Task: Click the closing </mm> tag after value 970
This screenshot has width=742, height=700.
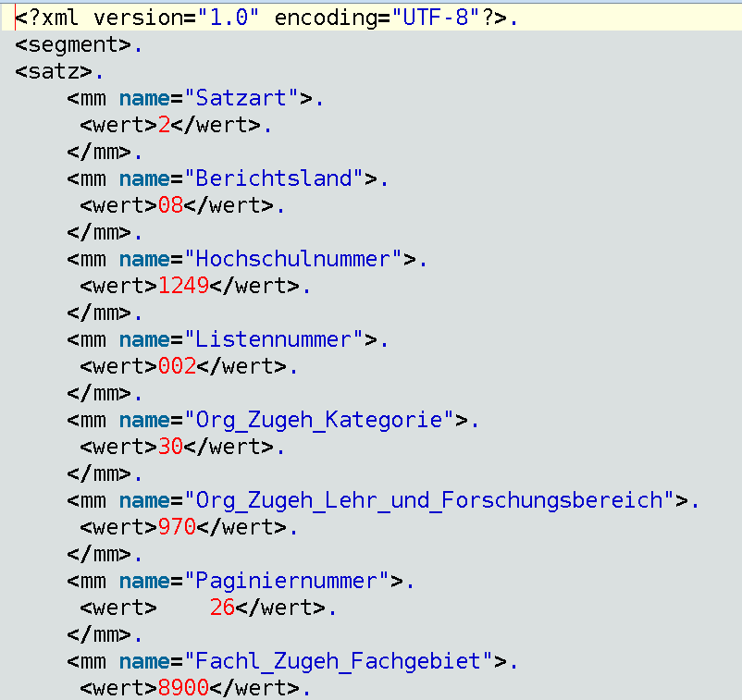Action: click(99, 554)
